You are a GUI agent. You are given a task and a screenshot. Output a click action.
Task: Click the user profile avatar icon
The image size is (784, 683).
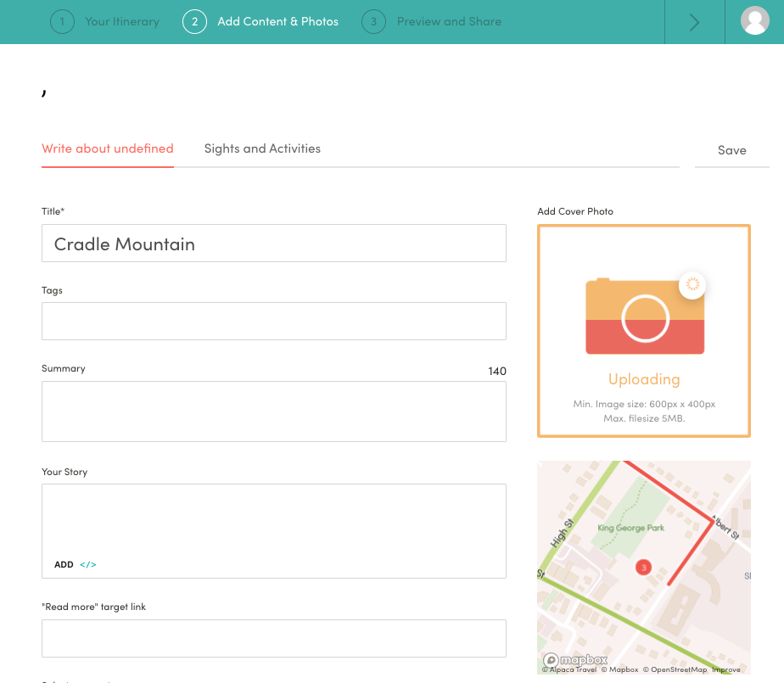click(754, 21)
